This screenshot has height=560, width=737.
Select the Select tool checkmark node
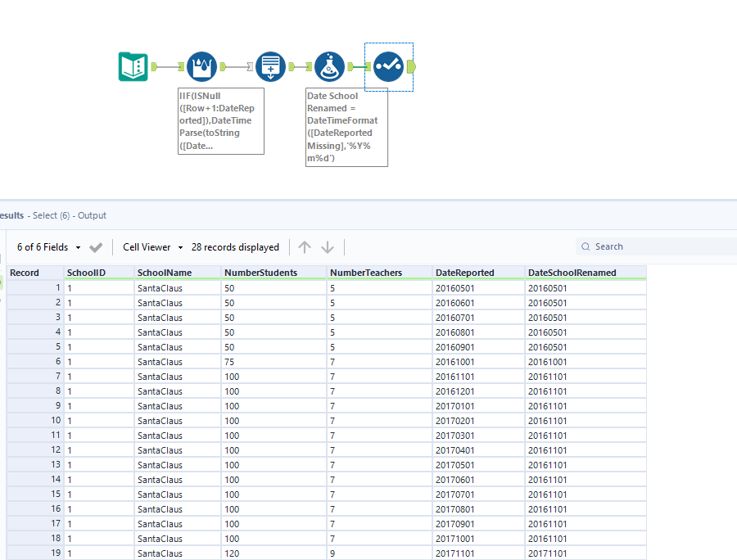(388, 66)
